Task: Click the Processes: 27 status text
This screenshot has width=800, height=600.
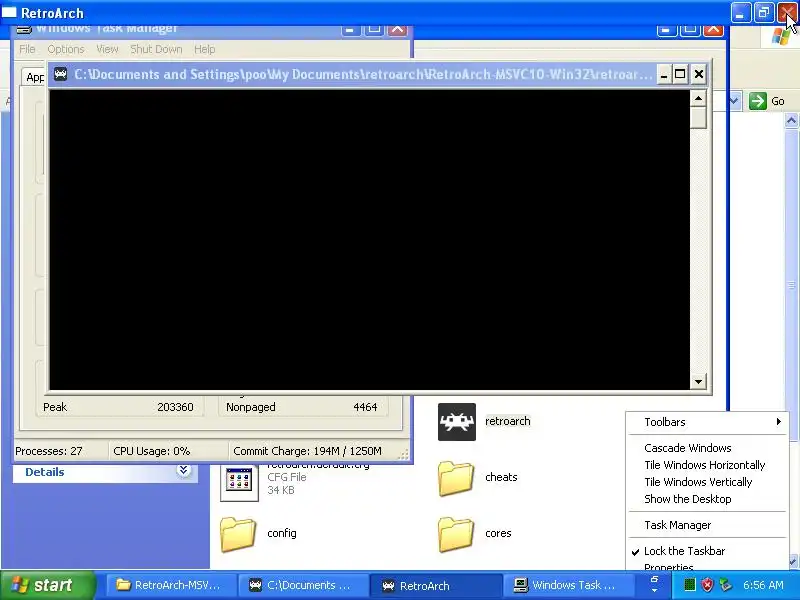Action: (48, 451)
